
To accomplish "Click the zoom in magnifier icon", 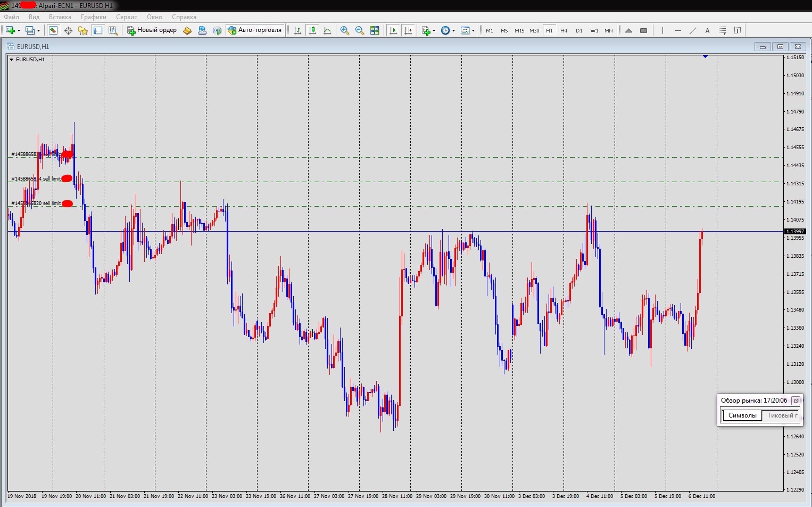I will pyautogui.click(x=345, y=31).
